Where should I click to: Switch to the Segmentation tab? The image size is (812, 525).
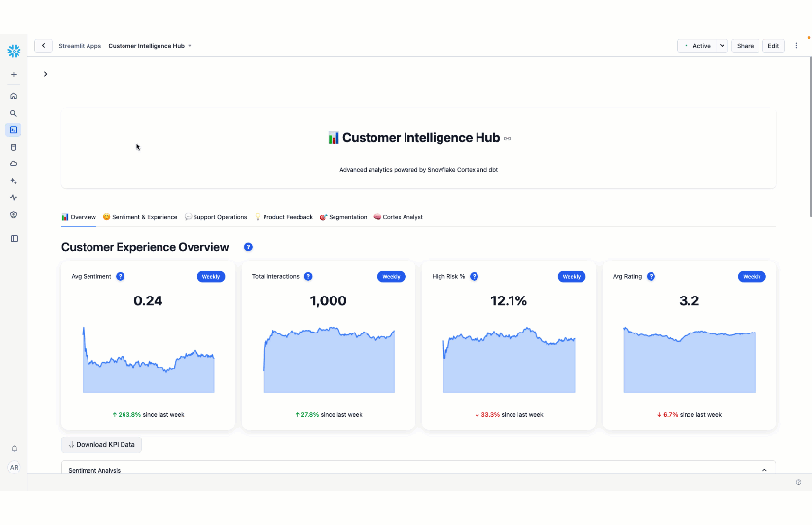tap(343, 217)
